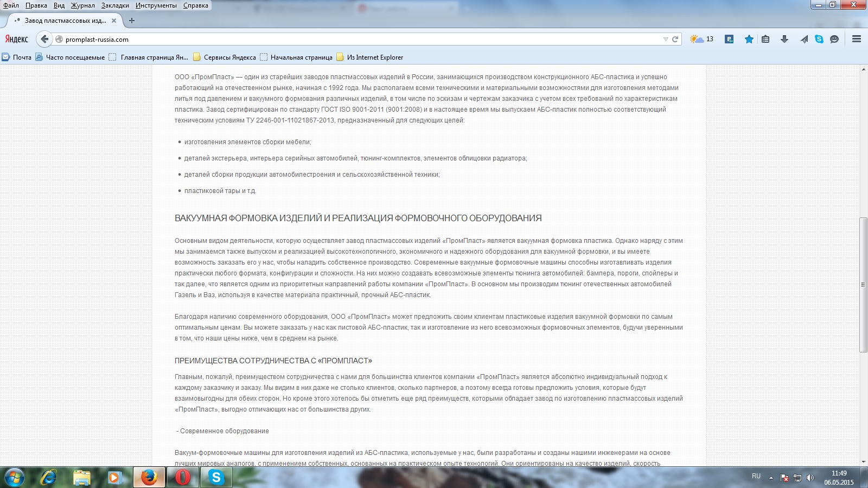The width and height of the screenshot is (868, 488).
Task: Click bullet деталей сборки продукции автомобилестроения
Action: [x=312, y=175]
